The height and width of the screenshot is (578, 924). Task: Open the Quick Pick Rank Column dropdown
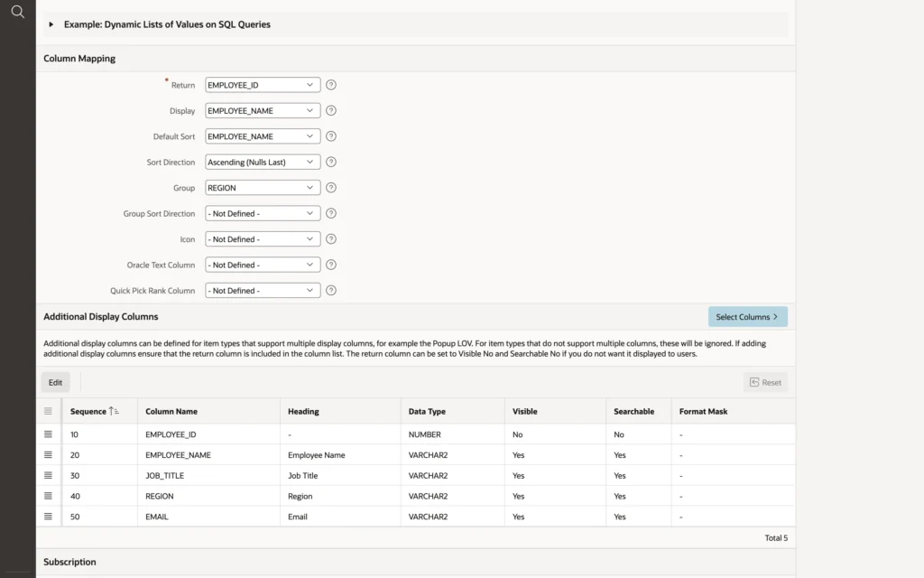[263, 291]
